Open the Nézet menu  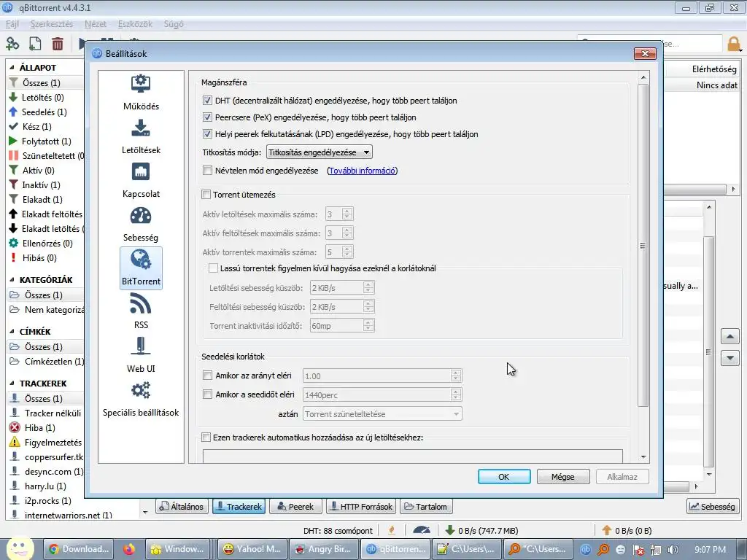click(96, 24)
